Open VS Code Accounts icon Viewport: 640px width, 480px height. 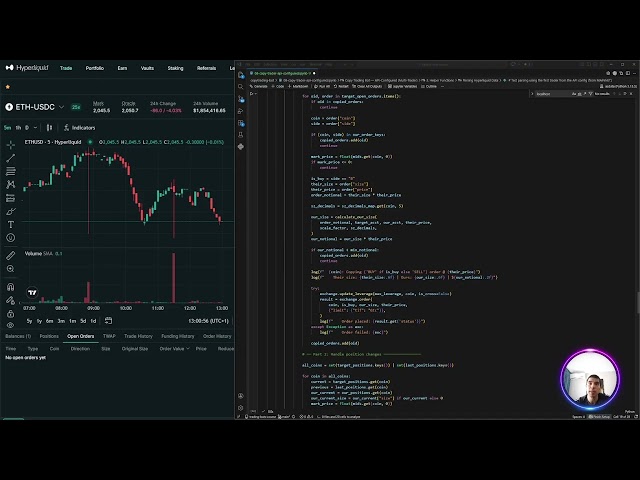pos(241,396)
